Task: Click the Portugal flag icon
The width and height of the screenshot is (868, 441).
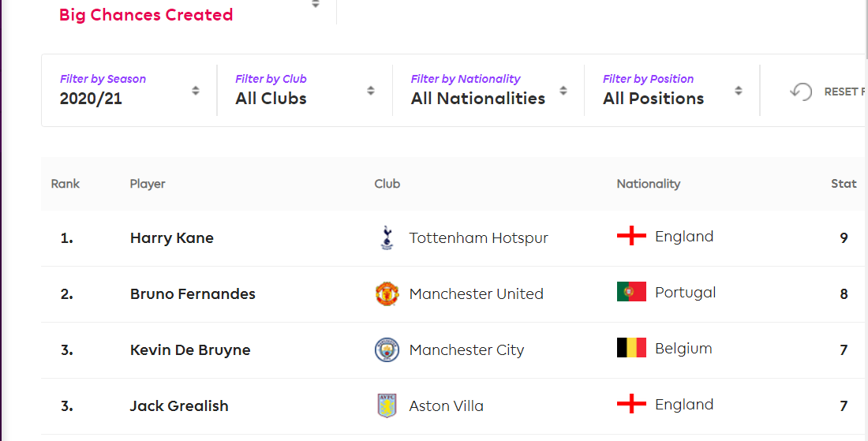Action: pos(631,292)
